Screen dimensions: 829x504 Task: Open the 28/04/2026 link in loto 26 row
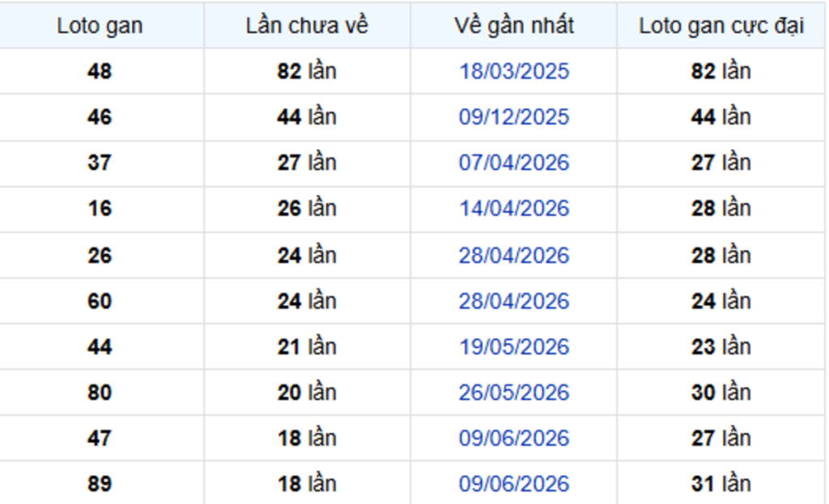point(514,256)
